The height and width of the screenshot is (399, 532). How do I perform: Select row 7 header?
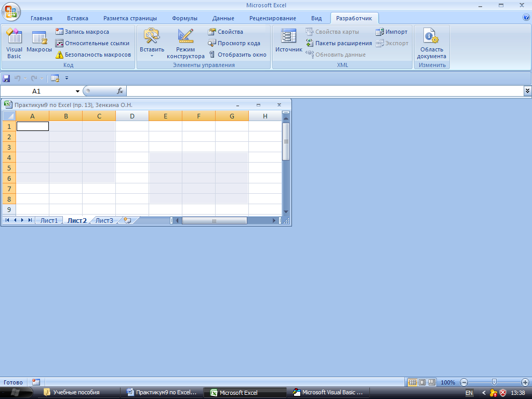coord(9,189)
